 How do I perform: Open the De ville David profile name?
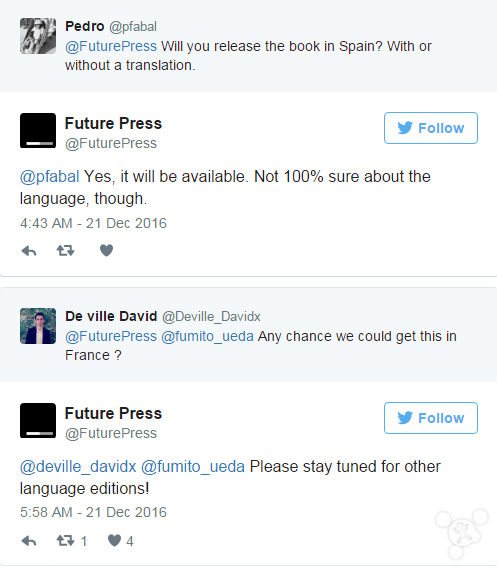point(111,316)
